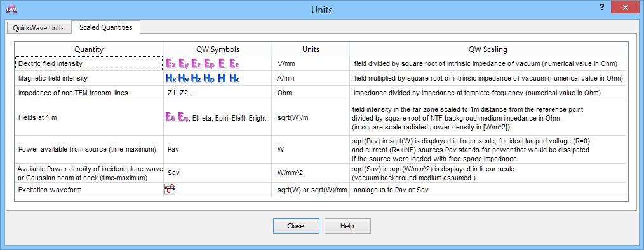Click the 'Ohm' units cell

(x=311, y=93)
